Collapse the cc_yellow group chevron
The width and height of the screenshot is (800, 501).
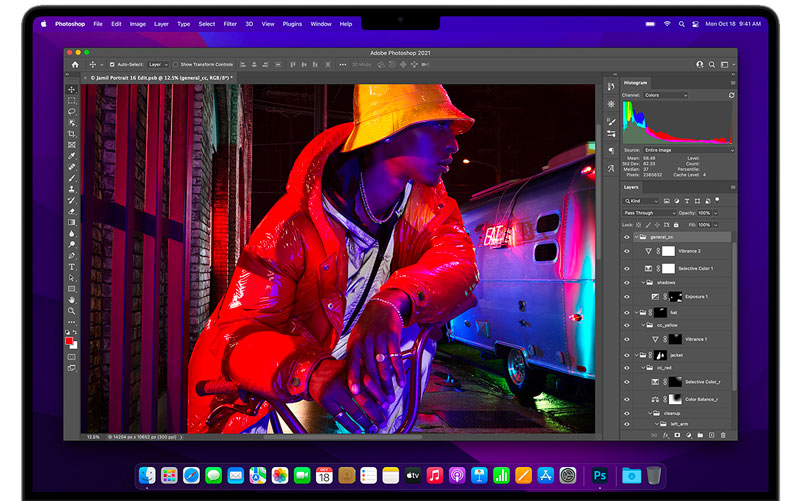[x=643, y=325]
